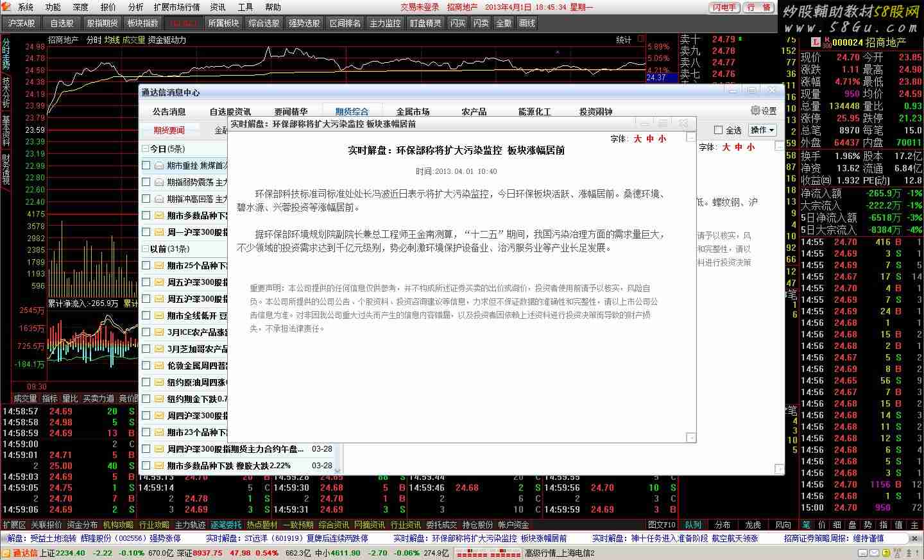
Task: Click envelope icon of 3月ICE农产品 row
Action: point(158,332)
